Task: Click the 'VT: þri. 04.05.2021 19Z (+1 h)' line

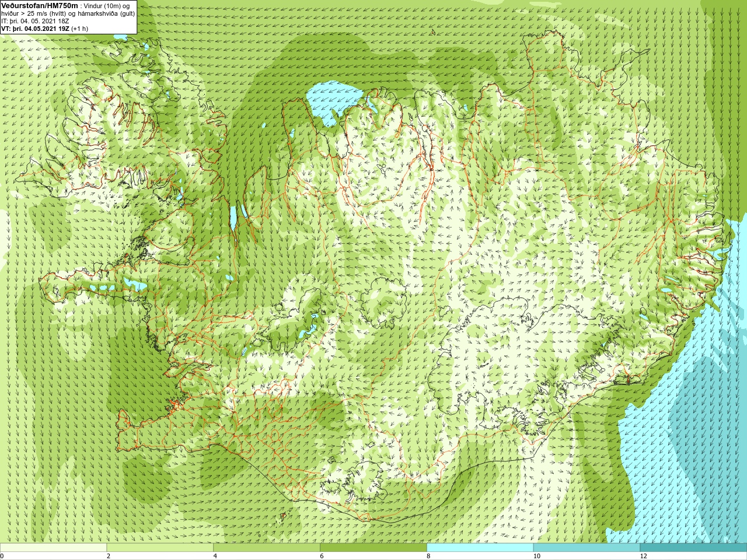Action: (x=44, y=28)
